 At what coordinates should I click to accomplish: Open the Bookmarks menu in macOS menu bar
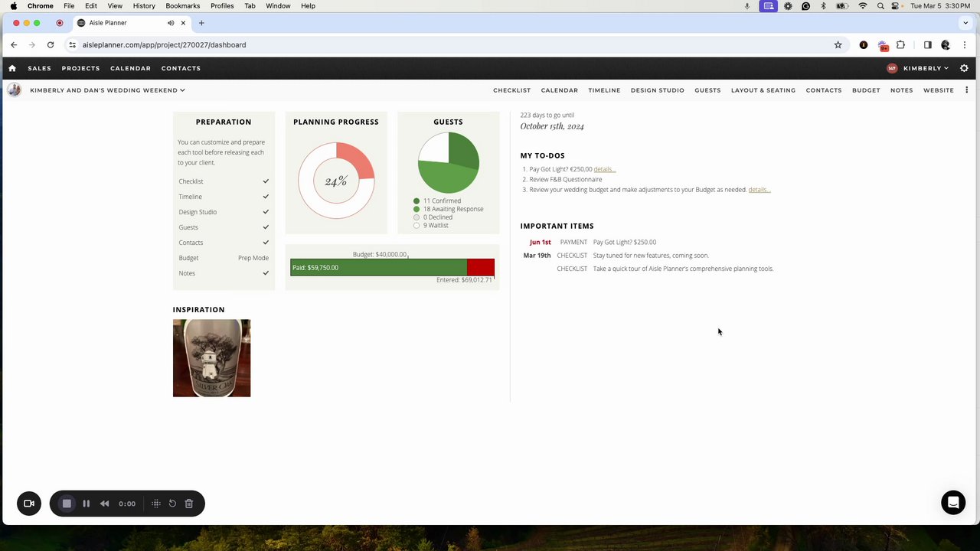click(x=183, y=6)
